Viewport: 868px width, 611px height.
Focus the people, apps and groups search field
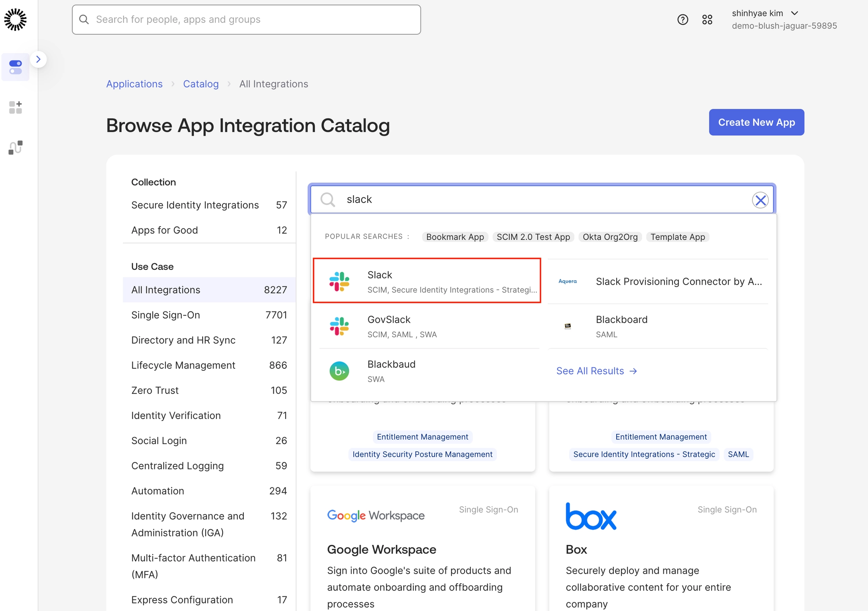246,19
